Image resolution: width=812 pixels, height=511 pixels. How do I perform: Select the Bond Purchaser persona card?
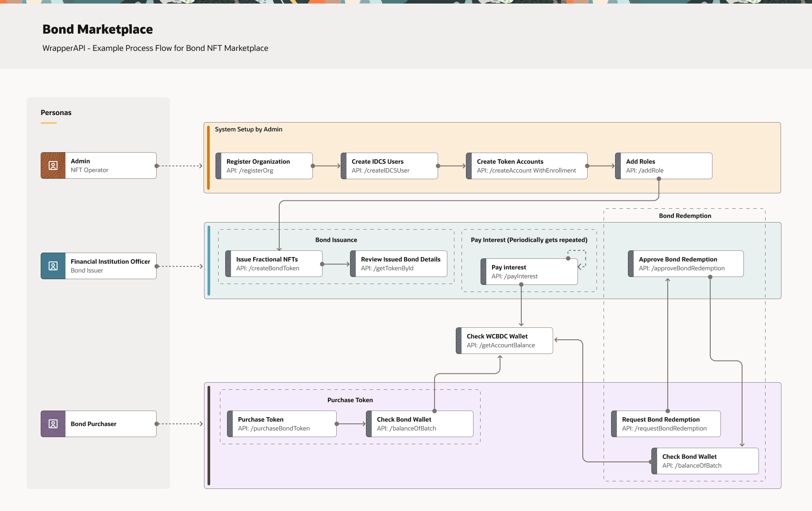point(99,424)
